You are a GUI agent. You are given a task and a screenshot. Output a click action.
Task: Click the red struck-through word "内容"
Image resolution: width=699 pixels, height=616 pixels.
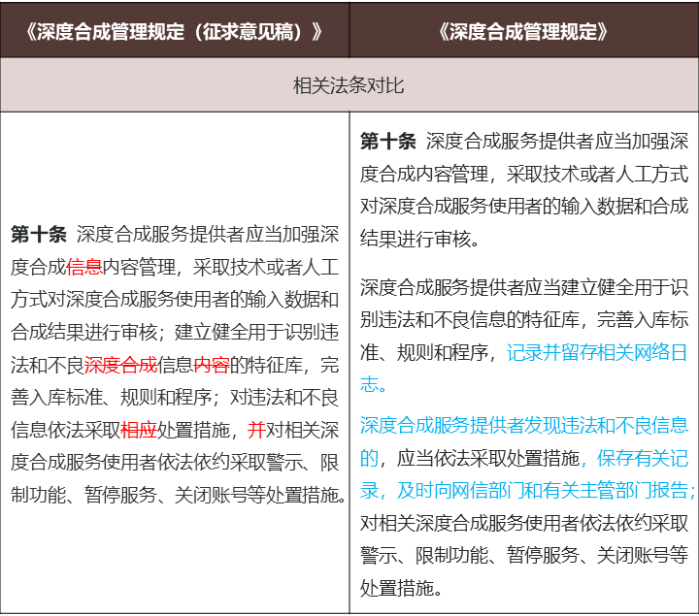[211, 366]
